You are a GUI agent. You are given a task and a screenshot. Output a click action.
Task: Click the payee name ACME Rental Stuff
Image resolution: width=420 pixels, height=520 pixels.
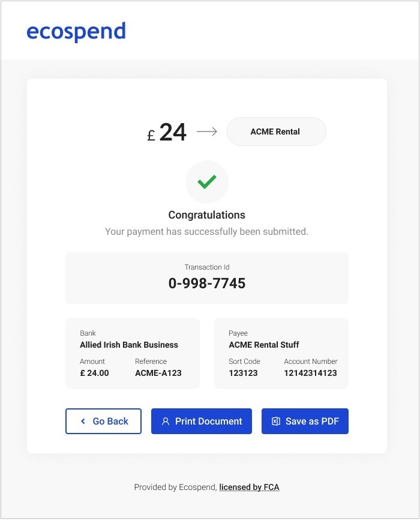264,345
